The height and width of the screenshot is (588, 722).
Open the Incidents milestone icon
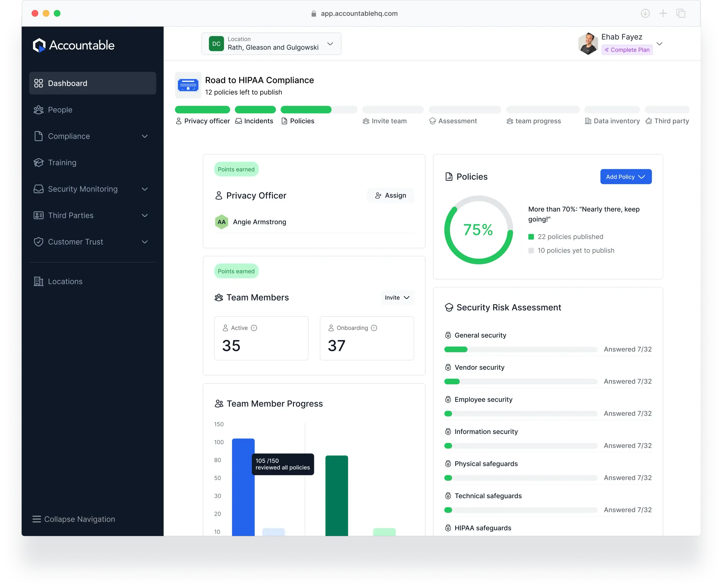pyautogui.click(x=238, y=121)
